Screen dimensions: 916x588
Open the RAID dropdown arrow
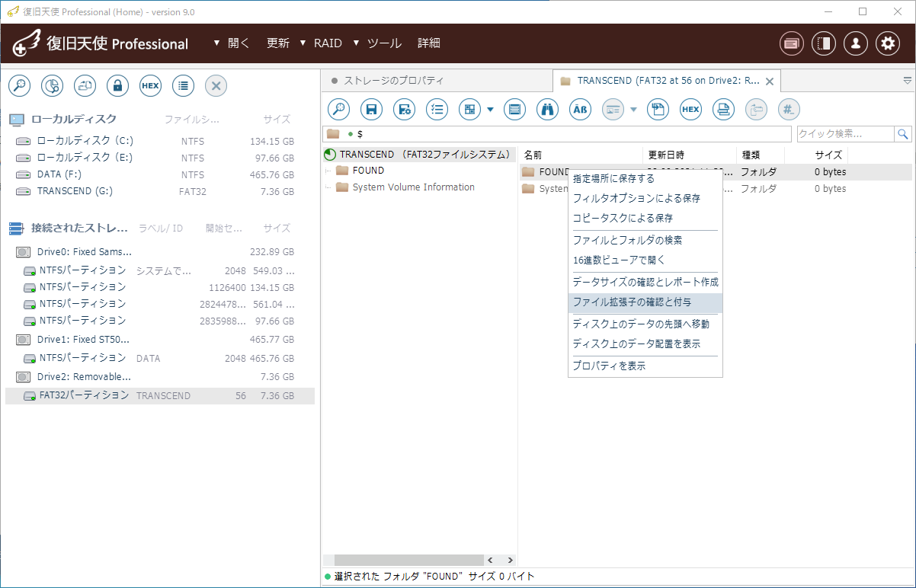[303, 43]
